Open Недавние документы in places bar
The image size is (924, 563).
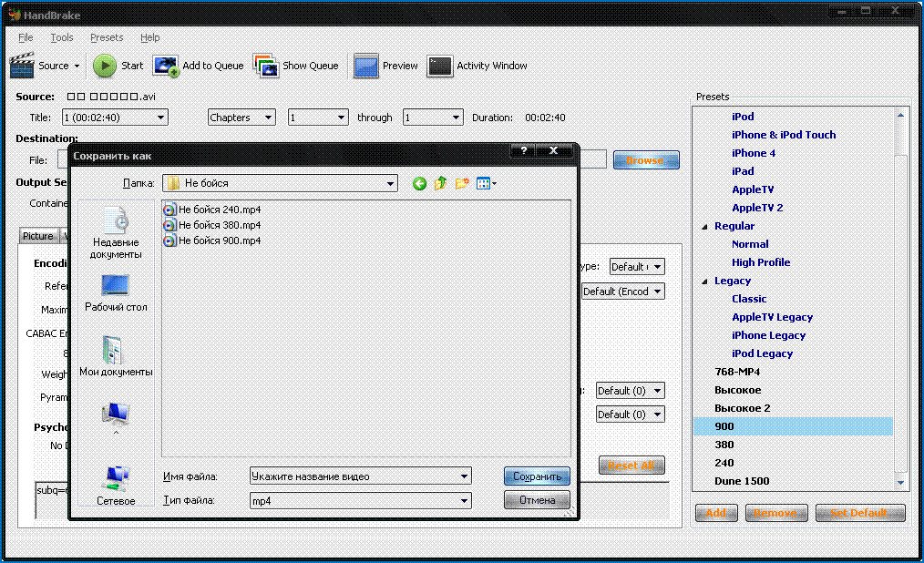click(x=116, y=232)
